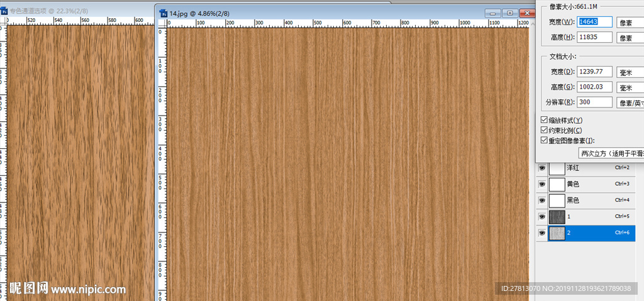Click the document width field 1239.77
The width and height of the screenshot is (644, 301).
coord(595,72)
